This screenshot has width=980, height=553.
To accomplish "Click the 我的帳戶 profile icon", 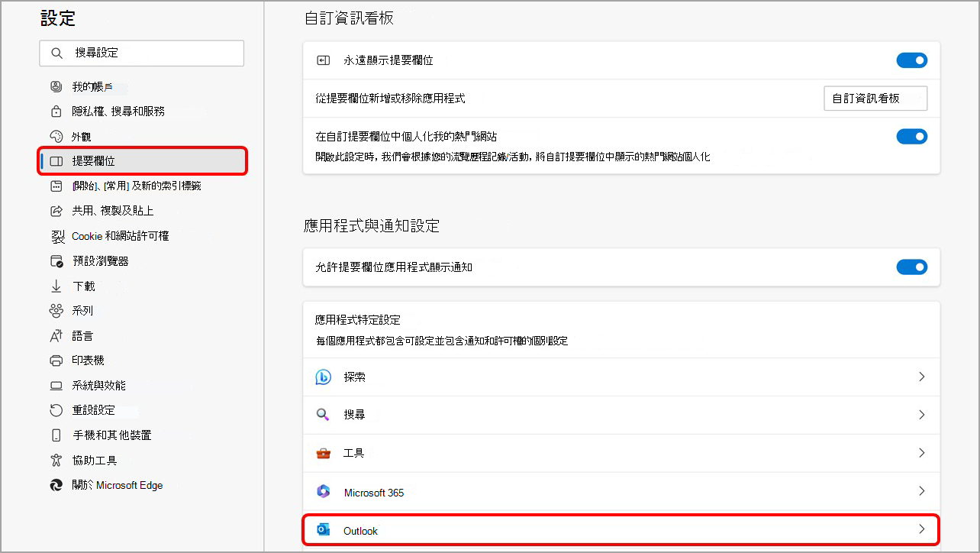I will click(56, 86).
